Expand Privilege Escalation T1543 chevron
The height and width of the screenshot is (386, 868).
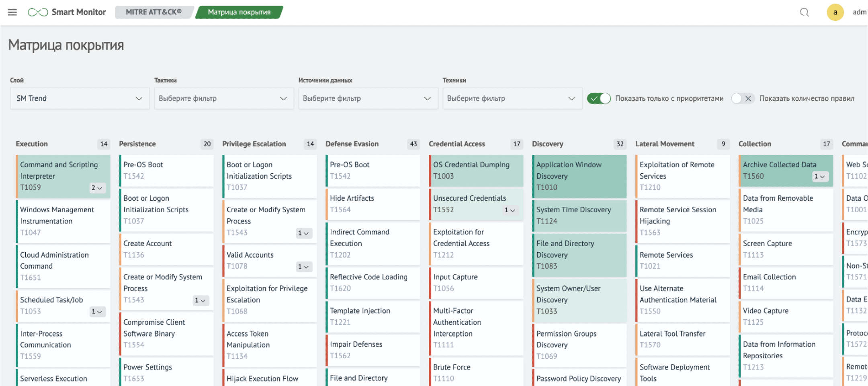pyautogui.click(x=304, y=233)
